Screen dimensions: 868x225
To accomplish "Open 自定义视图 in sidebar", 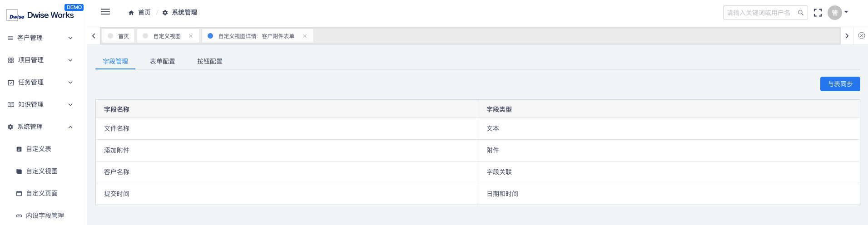I will coord(42,171).
